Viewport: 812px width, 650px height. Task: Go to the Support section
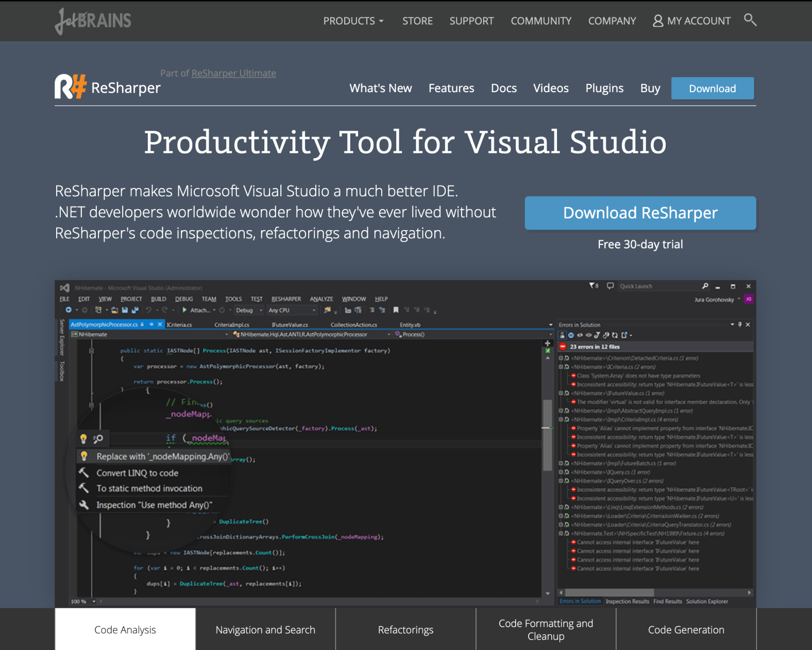(471, 21)
